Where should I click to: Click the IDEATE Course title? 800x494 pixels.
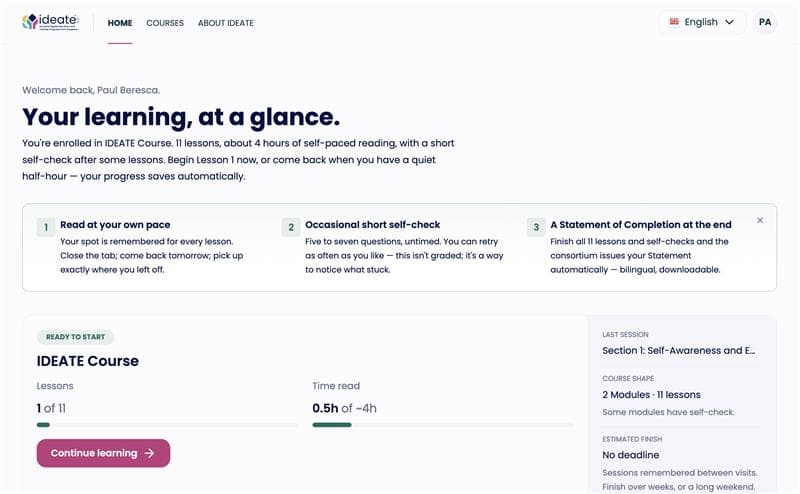pos(88,361)
